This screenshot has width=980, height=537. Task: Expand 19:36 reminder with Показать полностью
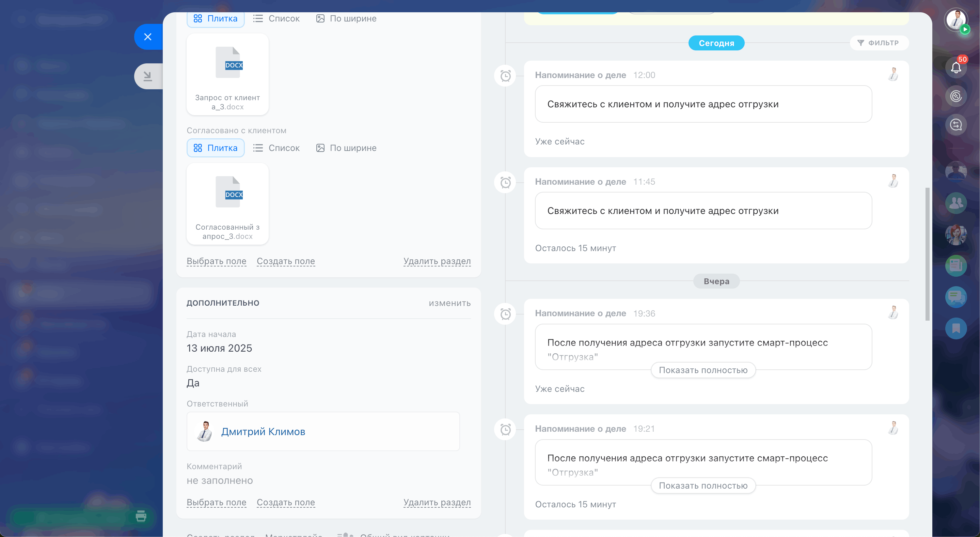click(x=703, y=370)
